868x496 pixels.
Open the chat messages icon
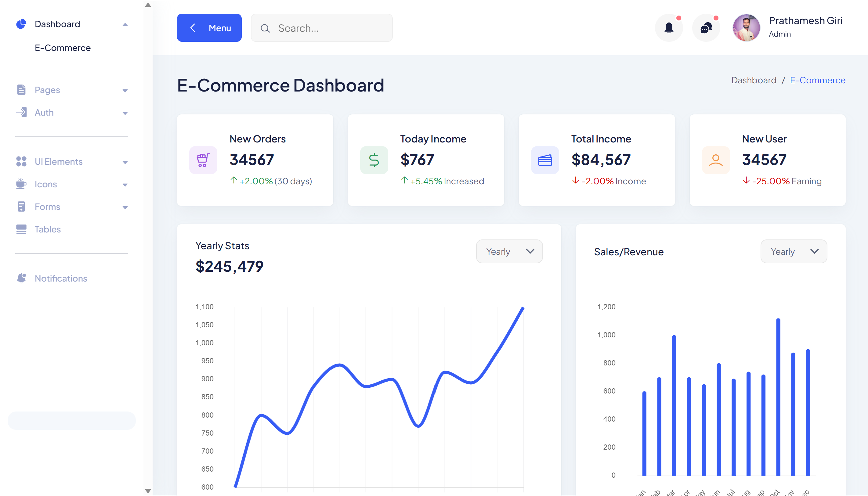pos(706,28)
